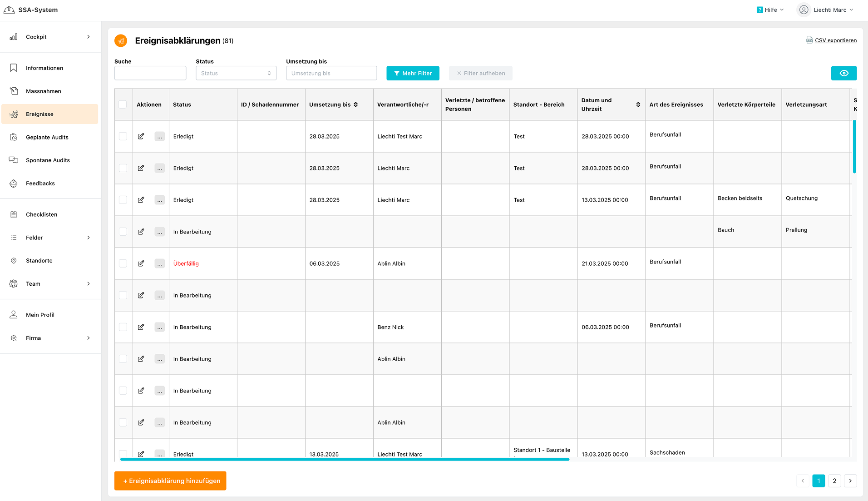
Task: Click the Mehr Filter button
Action: pyautogui.click(x=413, y=73)
